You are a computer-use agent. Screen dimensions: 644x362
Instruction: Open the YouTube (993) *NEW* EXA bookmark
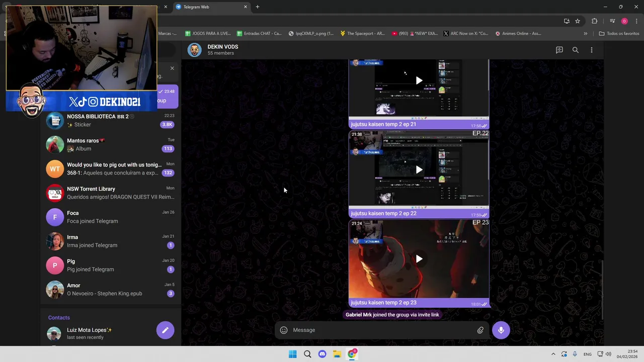coord(415,34)
